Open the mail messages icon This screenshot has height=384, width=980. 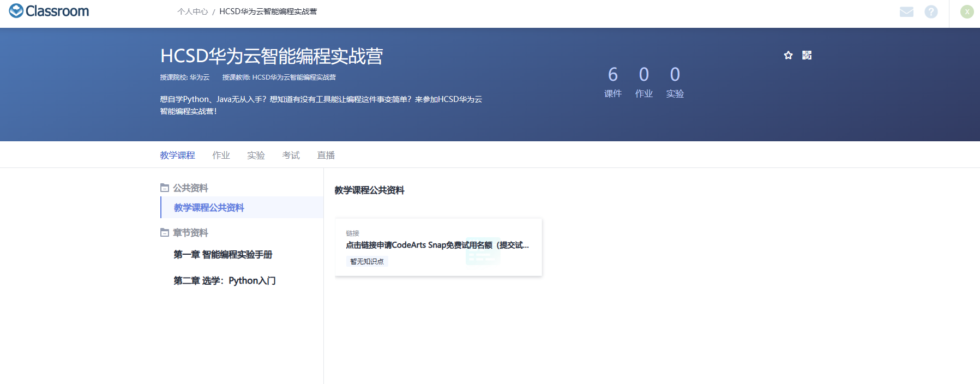pyautogui.click(x=906, y=11)
